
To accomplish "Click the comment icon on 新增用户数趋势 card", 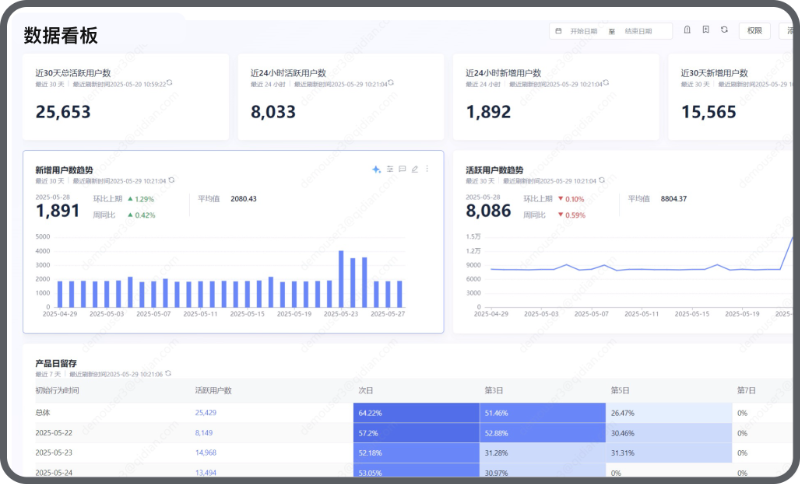I will coord(402,169).
